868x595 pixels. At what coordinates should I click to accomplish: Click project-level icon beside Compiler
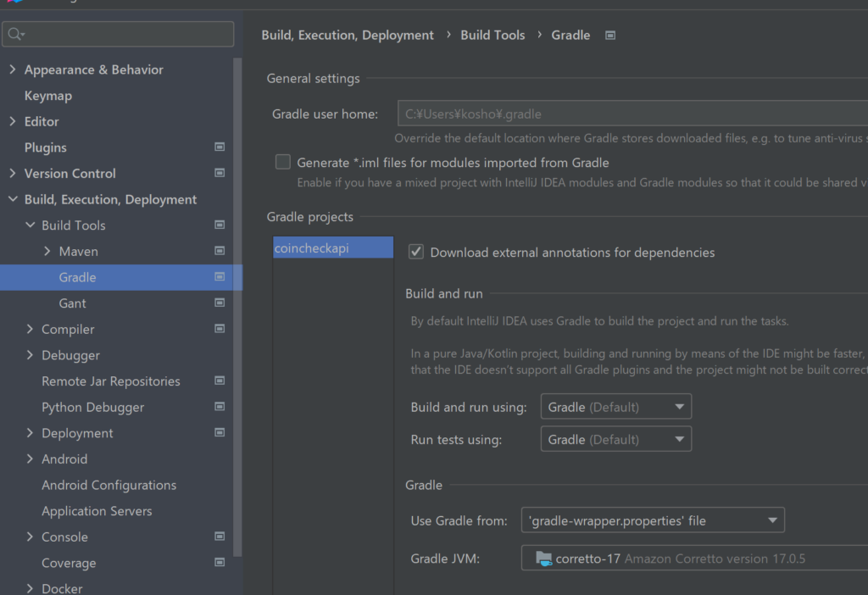coord(220,329)
